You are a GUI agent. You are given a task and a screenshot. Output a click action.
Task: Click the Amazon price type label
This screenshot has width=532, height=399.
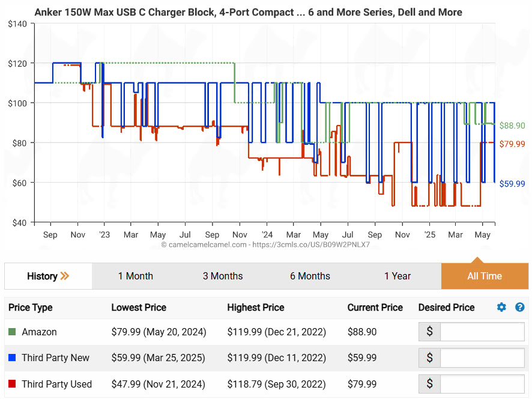point(39,332)
